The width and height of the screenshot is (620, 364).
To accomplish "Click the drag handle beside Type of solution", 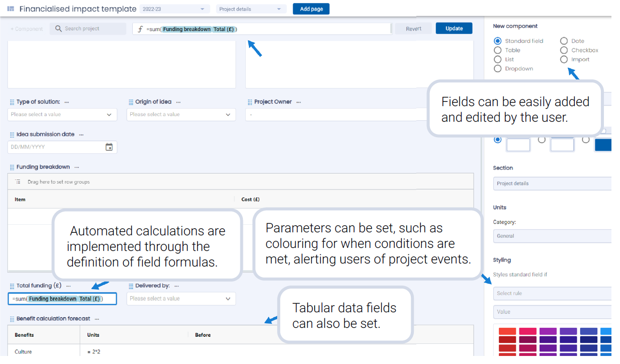I will [x=12, y=102].
